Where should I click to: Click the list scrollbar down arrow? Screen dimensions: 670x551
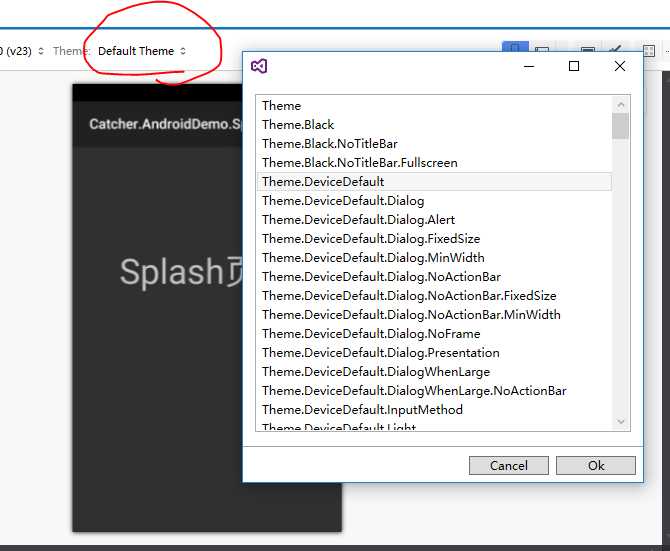[x=621, y=421]
